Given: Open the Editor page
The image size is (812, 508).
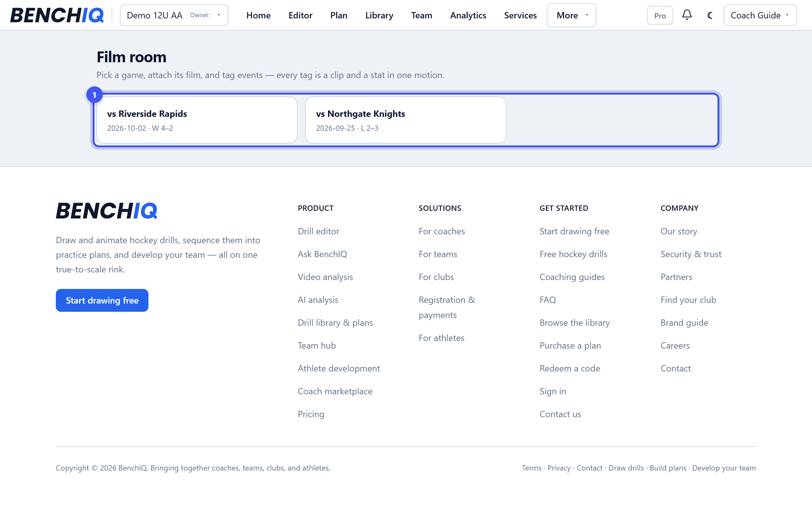Looking at the screenshot, I should (x=300, y=15).
